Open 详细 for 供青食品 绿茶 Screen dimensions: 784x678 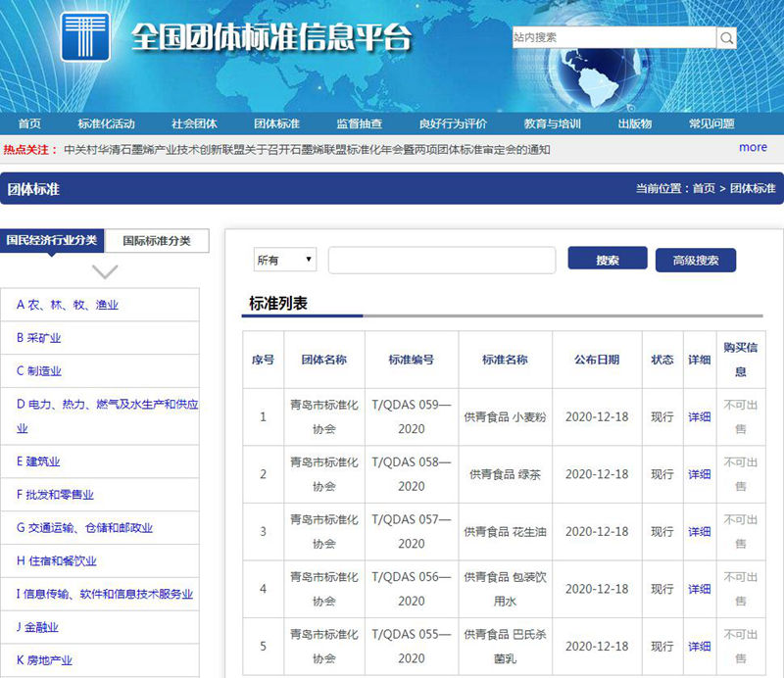(x=700, y=474)
